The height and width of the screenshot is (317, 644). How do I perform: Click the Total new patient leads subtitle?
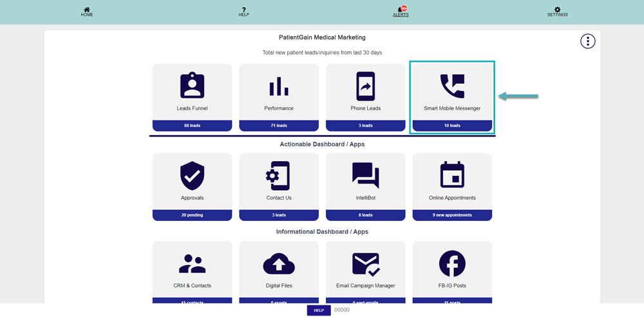coord(323,53)
